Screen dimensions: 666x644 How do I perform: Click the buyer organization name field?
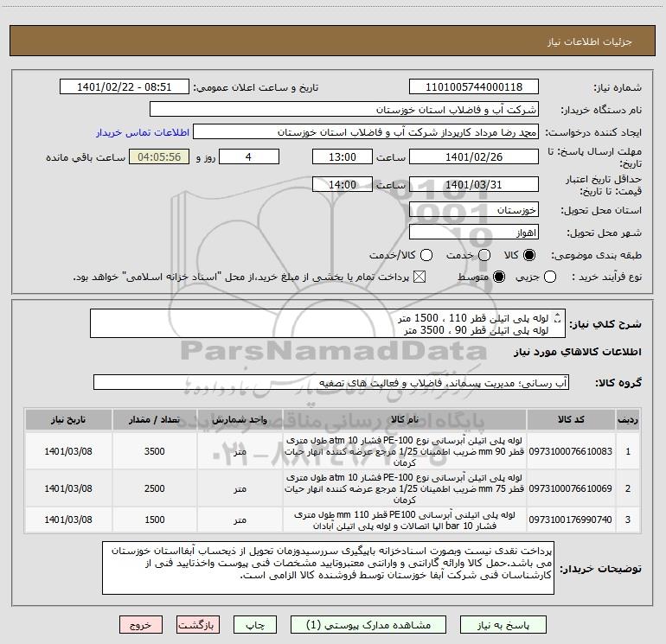pyautogui.click(x=344, y=110)
